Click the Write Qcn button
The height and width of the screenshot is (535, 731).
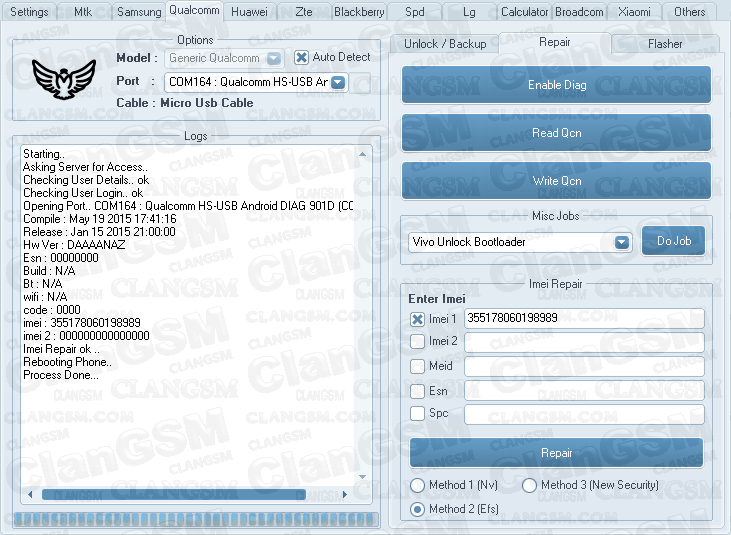(557, 181)
